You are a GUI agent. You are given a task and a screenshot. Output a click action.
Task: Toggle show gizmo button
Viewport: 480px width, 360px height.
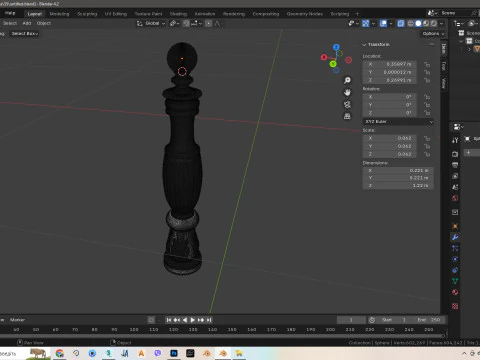(366, 23)
